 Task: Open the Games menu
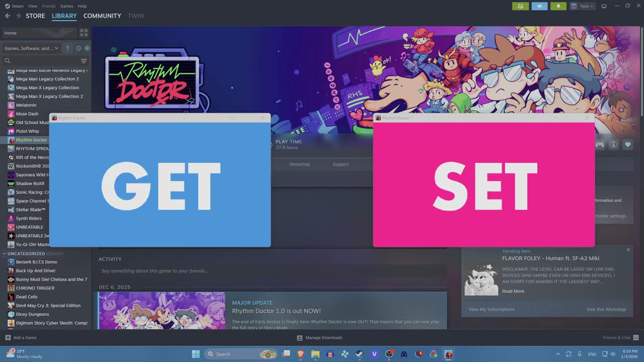click(x=66, y=6)
